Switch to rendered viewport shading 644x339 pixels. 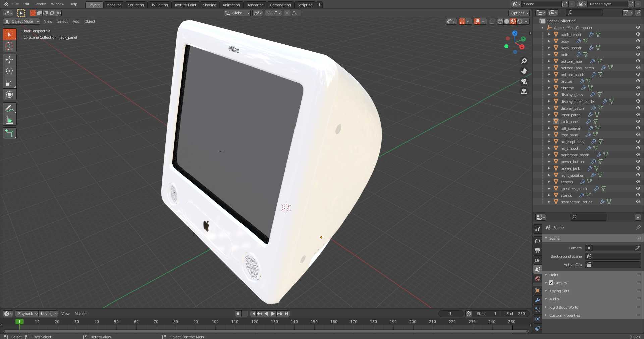[x=520, y=21]
